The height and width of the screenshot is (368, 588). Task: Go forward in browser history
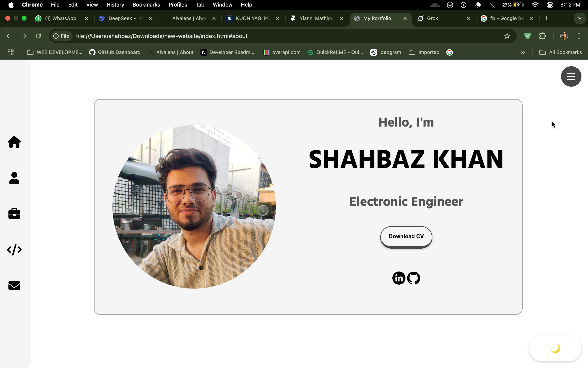pos(23,36)
